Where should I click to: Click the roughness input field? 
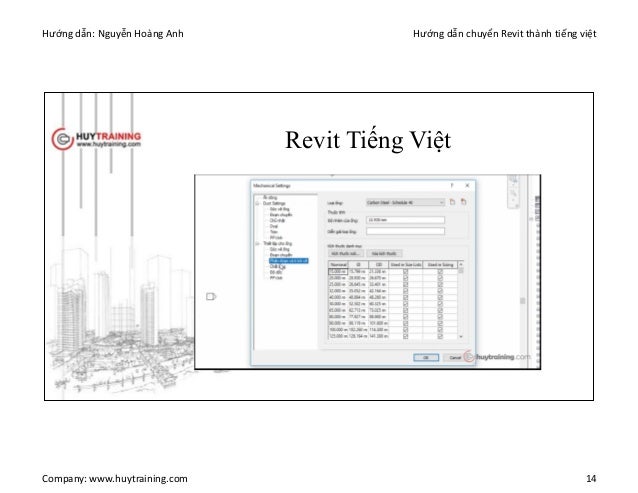tap(405, 220)
